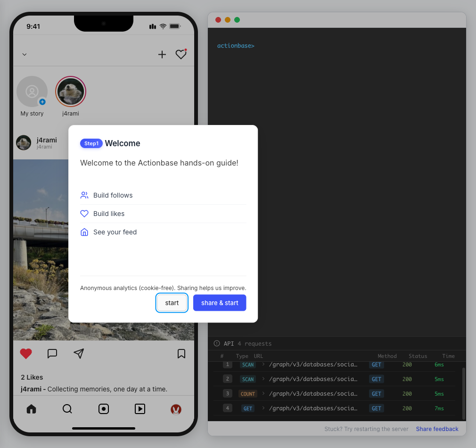The height and width of the screenshot is (448, 476).
Task: Expand the account chevron dropdown
Action: [25, 55]
